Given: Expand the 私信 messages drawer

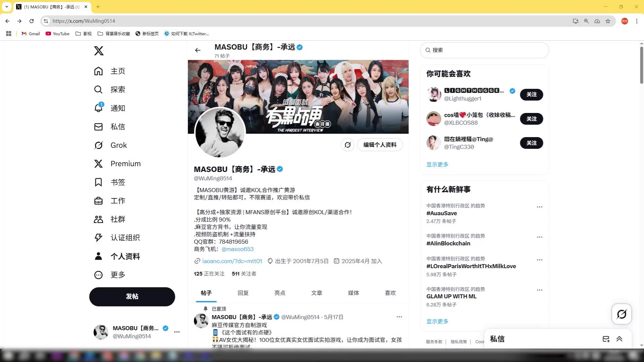Looking at the screenshot, I should pyautogui.click(x=619, y=339).
